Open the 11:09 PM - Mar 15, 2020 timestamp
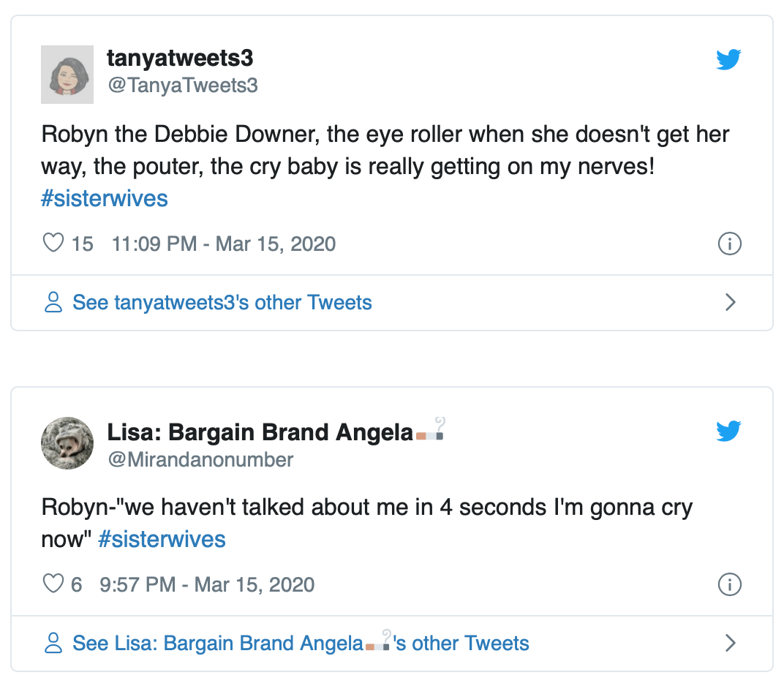 tap(223, 244)
